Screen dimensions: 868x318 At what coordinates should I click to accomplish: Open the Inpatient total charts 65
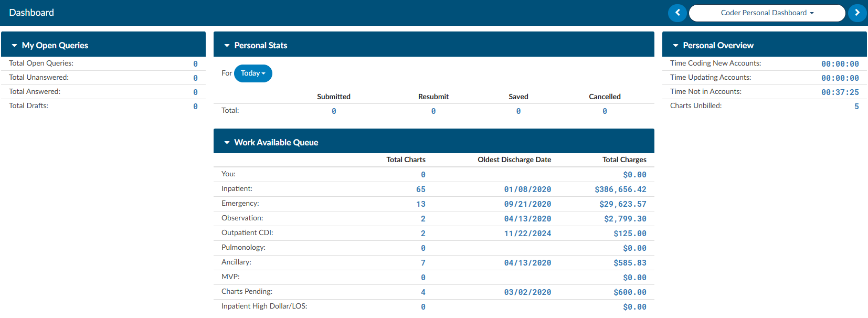pyautogui.click(x=421, y=189)
